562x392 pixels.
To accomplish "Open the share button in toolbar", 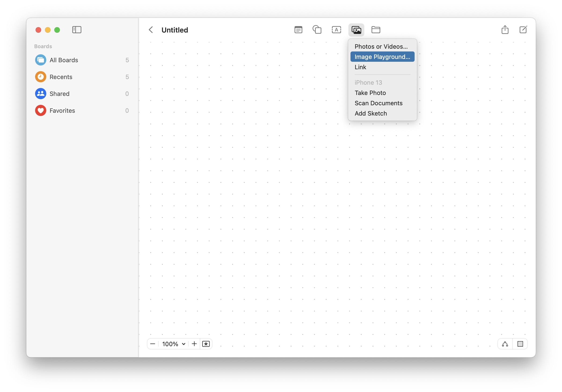I will click(x=505, y=30).
